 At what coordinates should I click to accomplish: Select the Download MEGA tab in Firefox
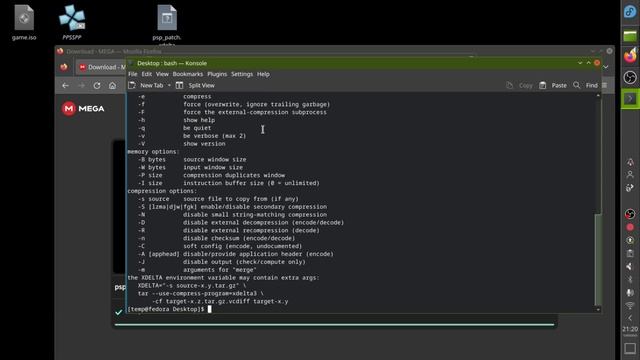(x=101, y=67)
